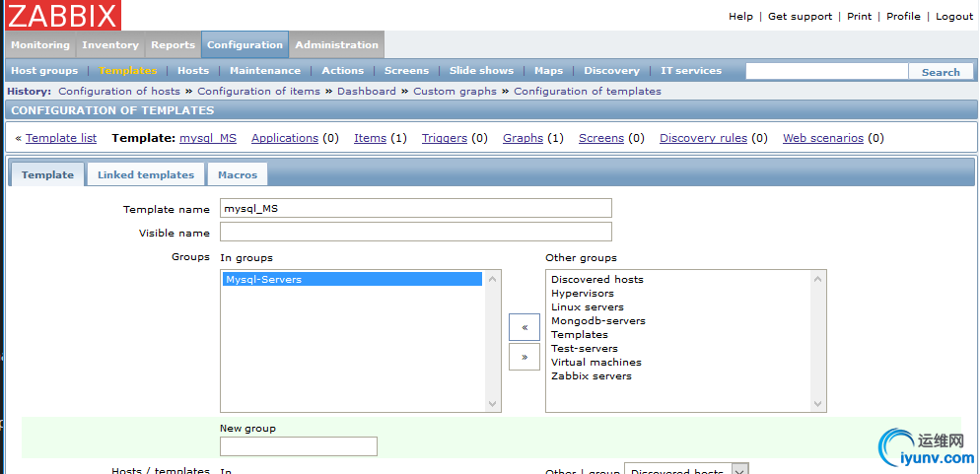The image size is (980, 474).
Task: Open Actions submenu
Action: [x=342, y=71]
